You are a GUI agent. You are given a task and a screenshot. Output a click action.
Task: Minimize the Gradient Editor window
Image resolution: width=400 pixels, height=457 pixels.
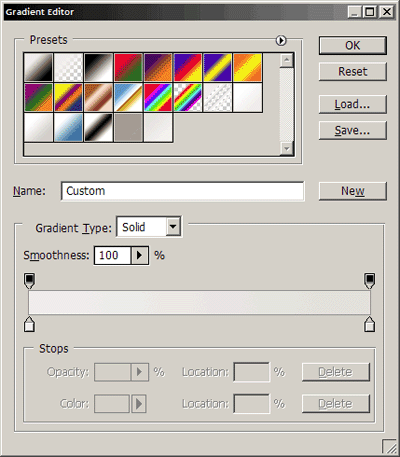pos(354,12)
